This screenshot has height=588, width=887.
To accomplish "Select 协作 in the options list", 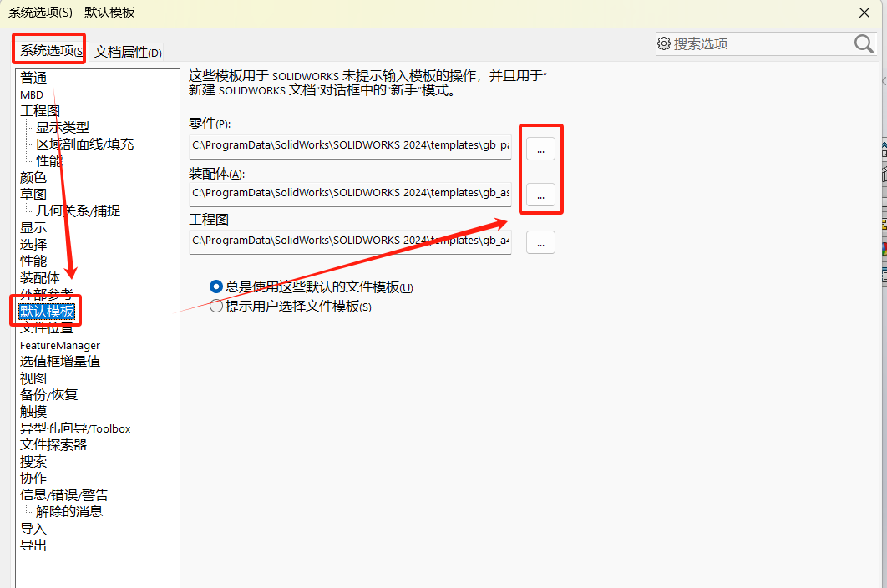I will (33, 479).
